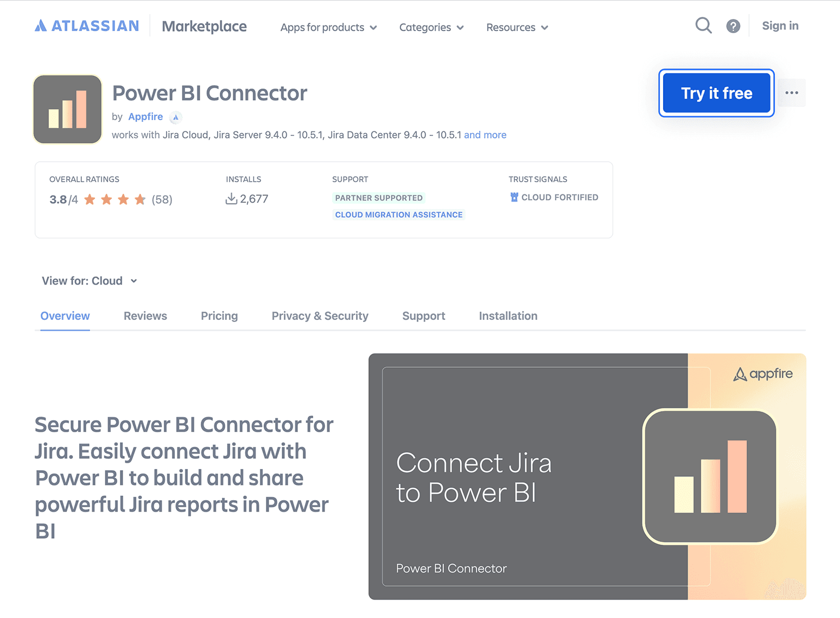Click the Cloud Migration Assistance badge
This screenshot has width=840, height=618.
pyautogui.click(x=399, y=215)
